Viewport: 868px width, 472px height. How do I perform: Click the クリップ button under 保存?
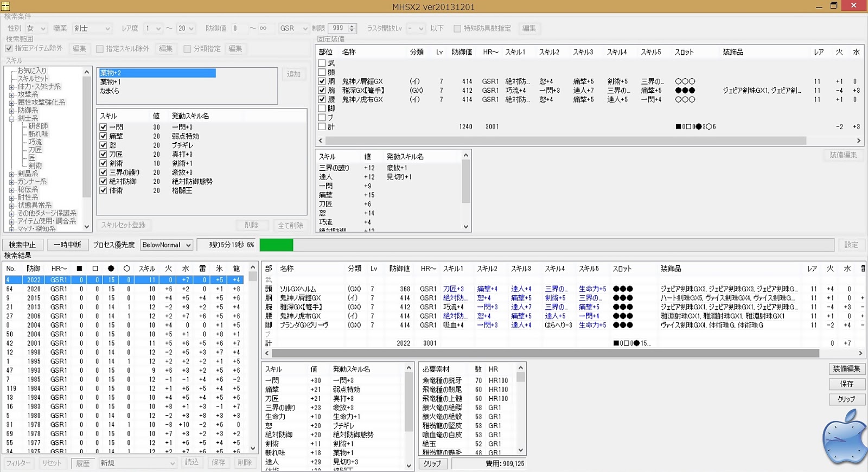point(846,399)
